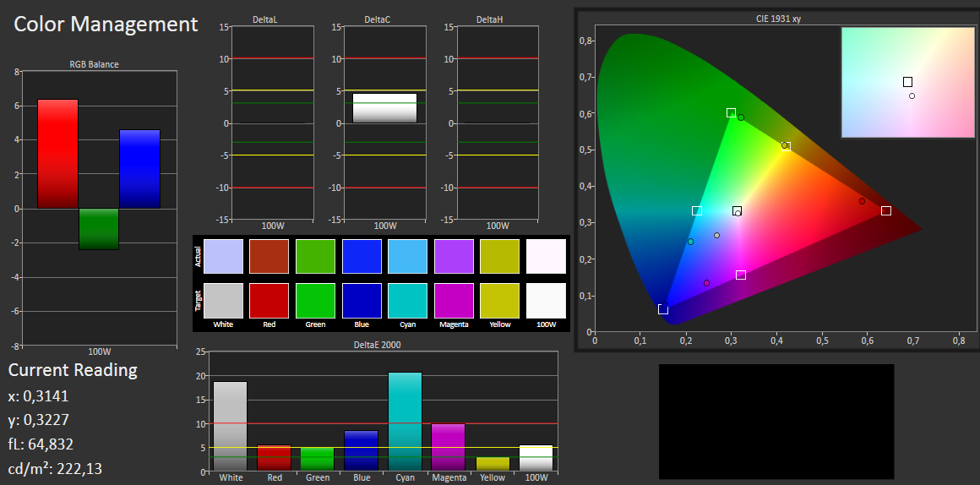Click the Blue bar in DeltaE 2000
The image size is (980, 485).
tap(362, 450)
